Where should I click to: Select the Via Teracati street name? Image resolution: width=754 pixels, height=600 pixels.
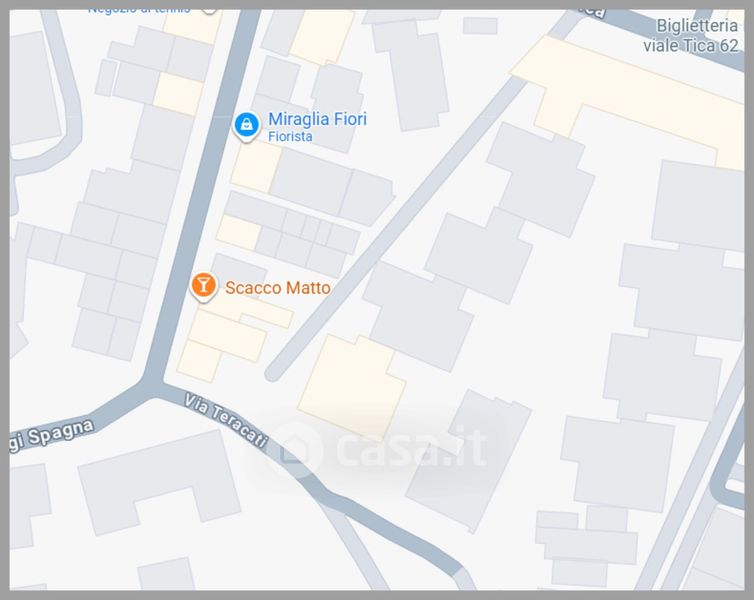(226, 420)
